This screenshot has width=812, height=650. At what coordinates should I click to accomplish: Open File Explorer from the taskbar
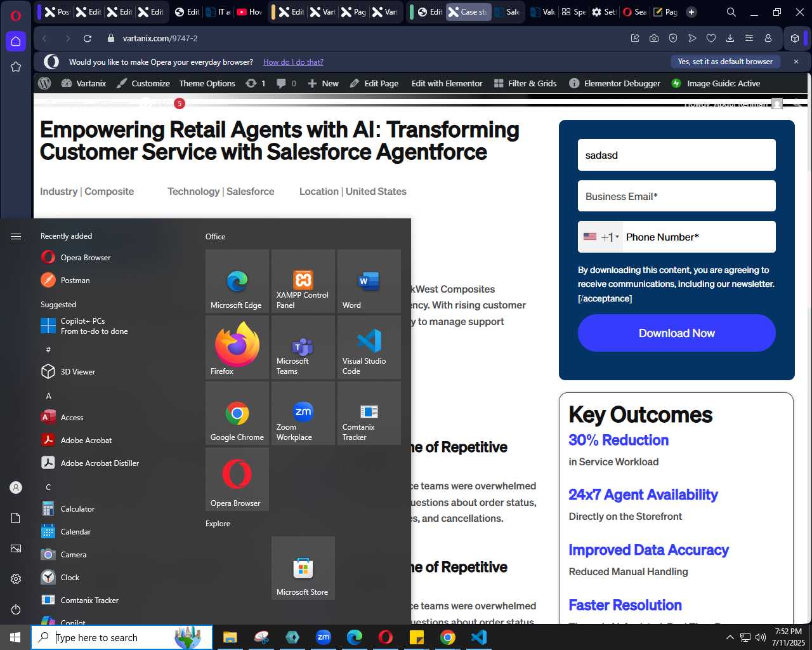(x=230, y=637)
